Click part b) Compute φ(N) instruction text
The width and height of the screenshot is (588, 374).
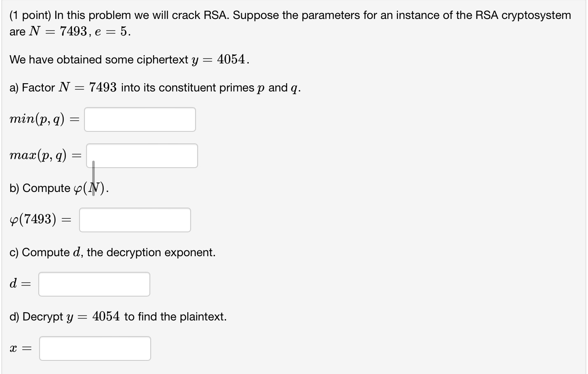coord(58,188)
